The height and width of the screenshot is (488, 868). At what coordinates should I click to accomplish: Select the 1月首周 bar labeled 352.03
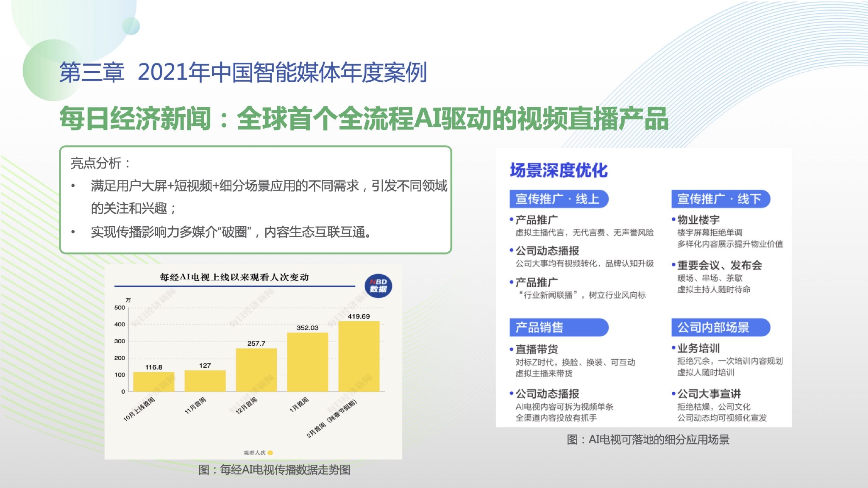coord(308,362)
